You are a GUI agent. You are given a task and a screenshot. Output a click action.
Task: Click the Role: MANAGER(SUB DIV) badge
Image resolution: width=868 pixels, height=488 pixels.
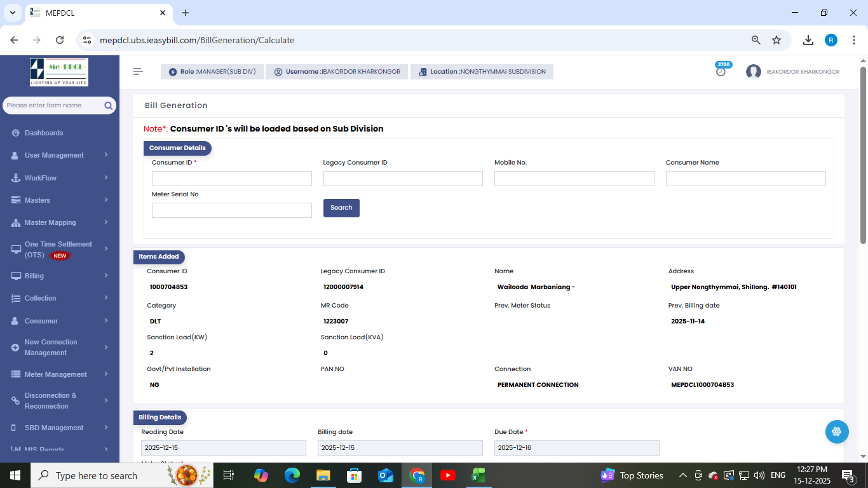point(212,72)
